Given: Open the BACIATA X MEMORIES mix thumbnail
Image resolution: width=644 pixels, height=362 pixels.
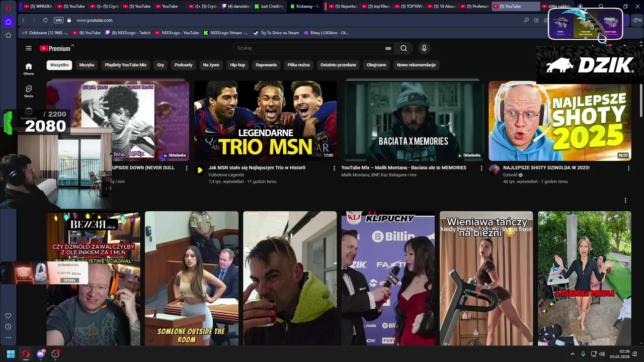Looking at the screenshot, I should (413, 121).
